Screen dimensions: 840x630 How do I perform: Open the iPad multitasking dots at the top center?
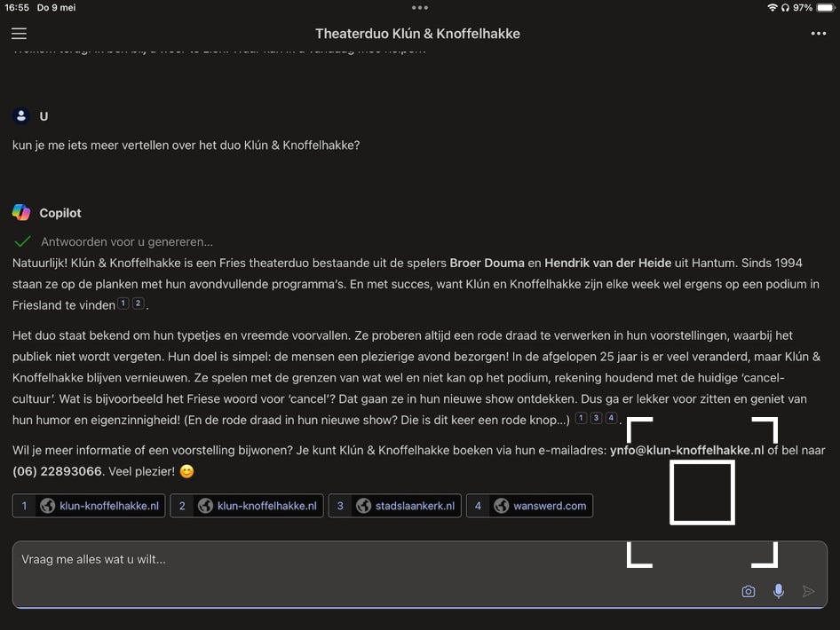click(420, 7)
